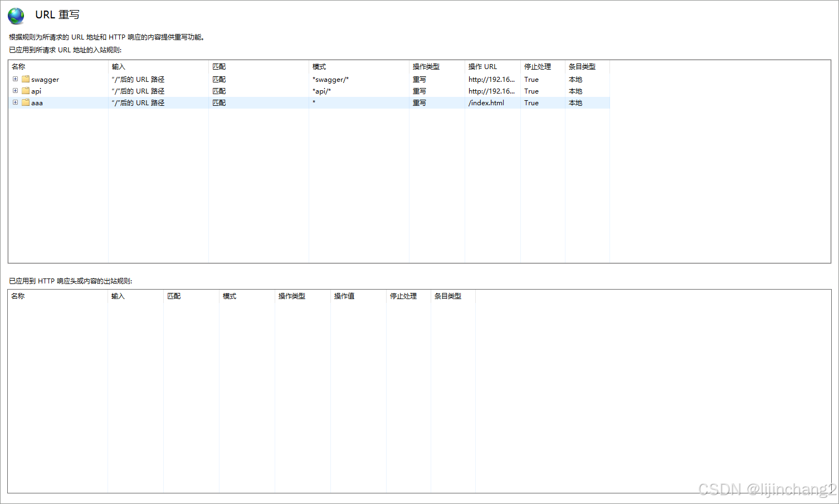The height and width of the screenshot is (504, 839).
Task: Expand the api rule node
Action: pos(16,91)
